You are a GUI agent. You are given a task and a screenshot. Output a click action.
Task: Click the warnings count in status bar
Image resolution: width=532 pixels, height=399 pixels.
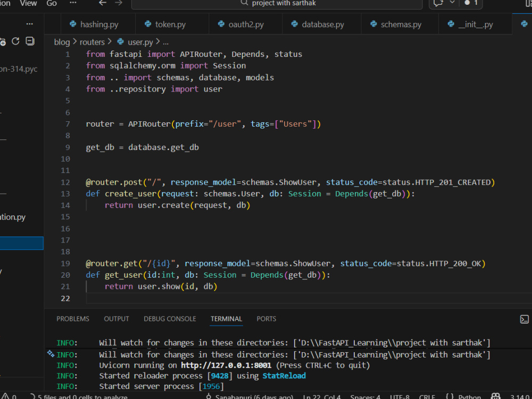tap(9, 396)
